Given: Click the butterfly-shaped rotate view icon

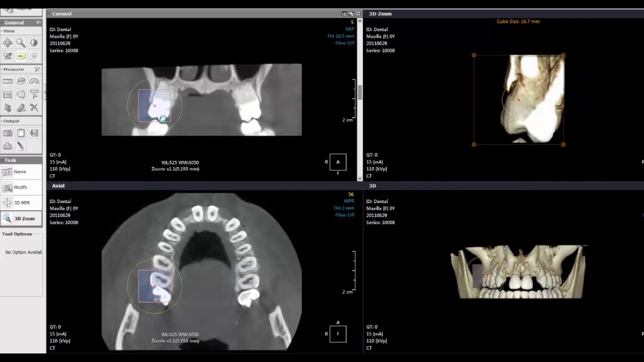Looking at the screenshot, I should [x=8, y=56].
